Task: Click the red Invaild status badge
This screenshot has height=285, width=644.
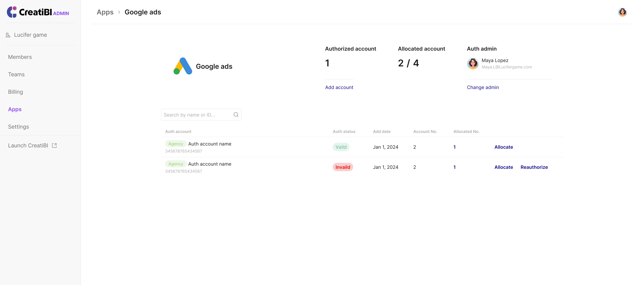Action: 342,167
